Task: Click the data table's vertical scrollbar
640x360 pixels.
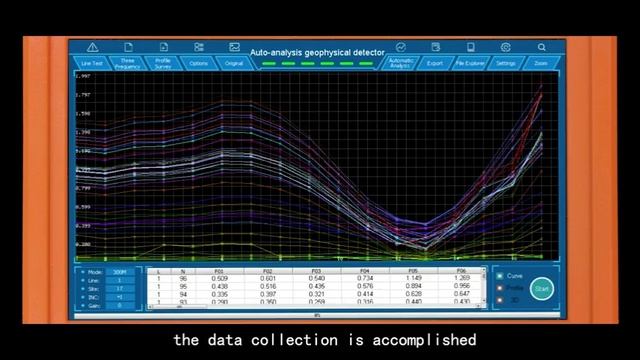Action: tap(484, 286)
